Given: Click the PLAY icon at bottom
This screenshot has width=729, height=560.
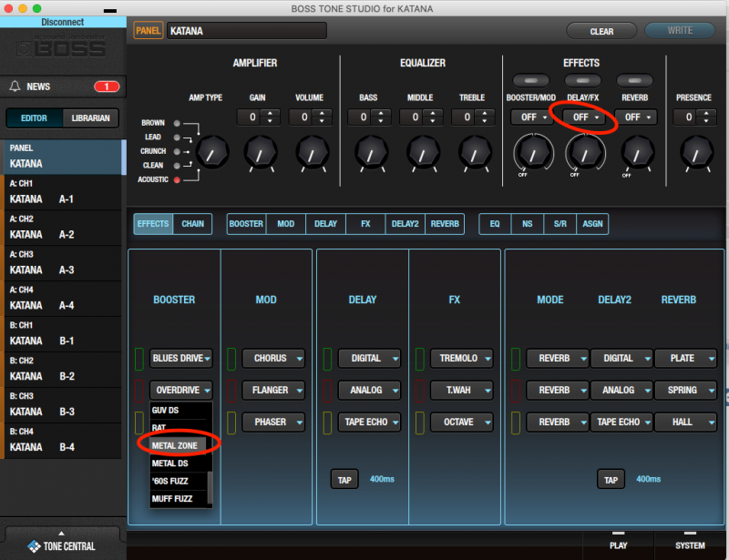Looking at the screenshot, I should [x=618, y=539].
